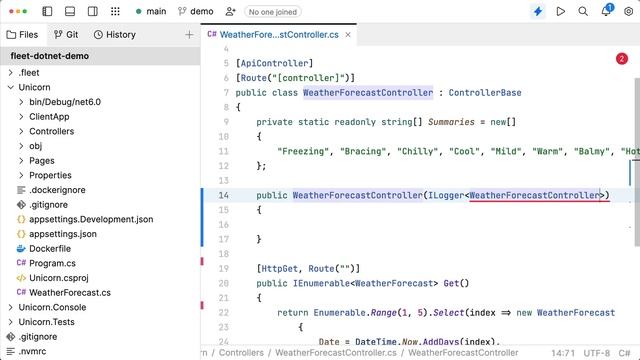The image size is (640, 360).
Task: Click the UTF-8 encoding status item
Action: pyautogui.click(x=596, y=353)
